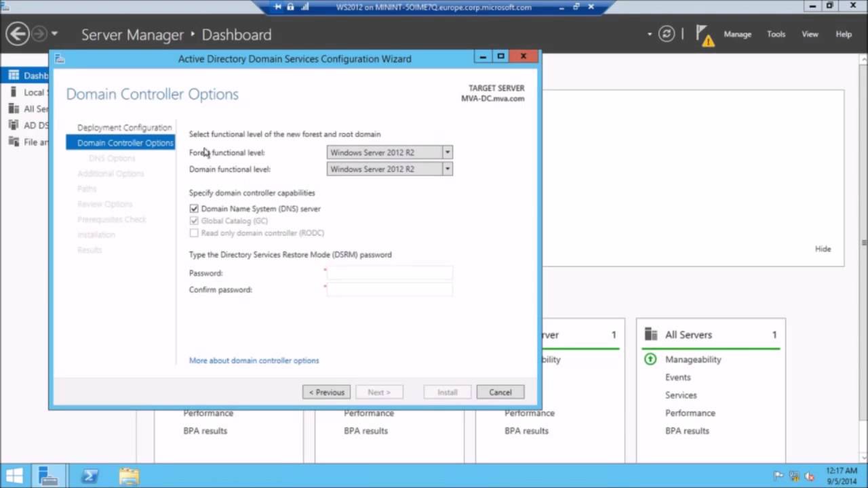The image size is (868, 488).
Task: Select Domain Controller Options wizard step
Action: coord(120,142)
